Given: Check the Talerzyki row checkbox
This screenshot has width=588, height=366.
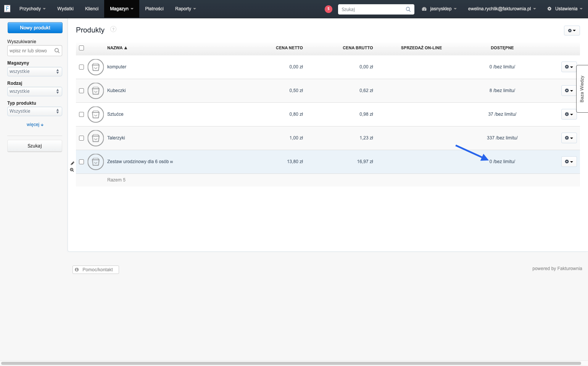Looking at the screenshot, I should click(81, 138).
